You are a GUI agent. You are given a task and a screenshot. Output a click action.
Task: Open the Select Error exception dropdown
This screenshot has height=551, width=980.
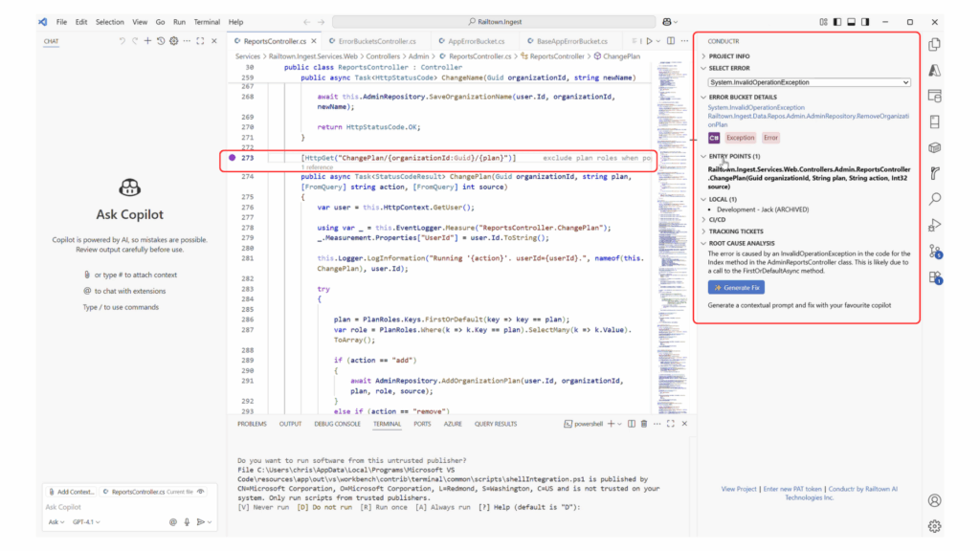(x=809, y=82)
